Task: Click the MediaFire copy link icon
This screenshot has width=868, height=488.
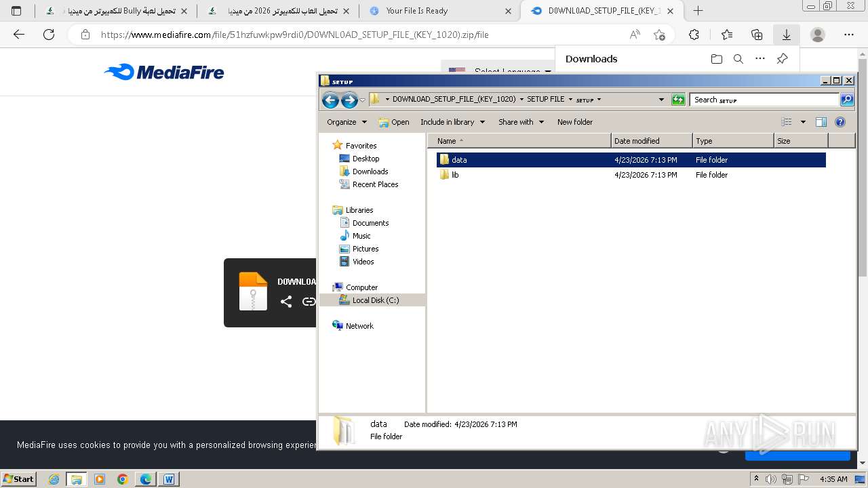Action: click(x=309, y=302)
